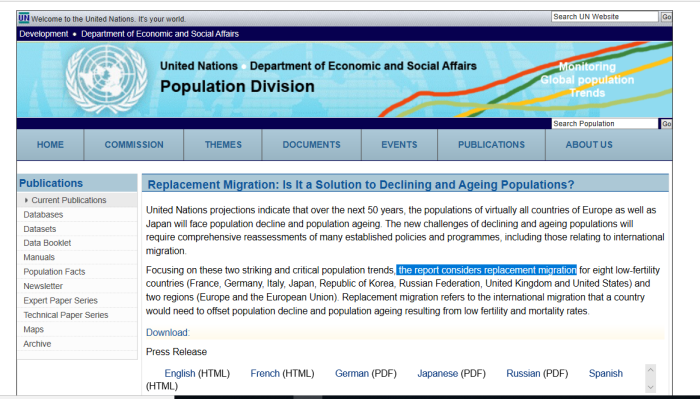Click the United Nations emblem in banner
Viewport: 700px width, 399px height.
pyautogui.click(x=106, y=79)
